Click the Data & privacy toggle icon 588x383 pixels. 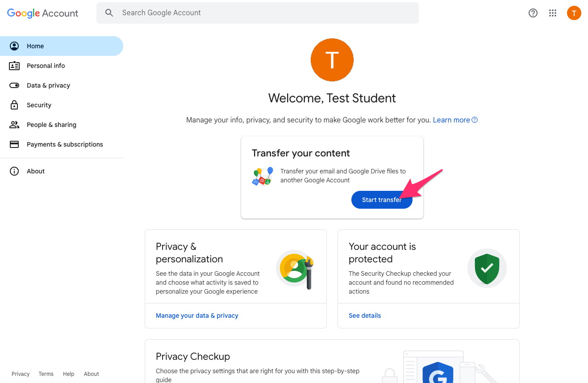pyautogui.click(x=14, y=85)
